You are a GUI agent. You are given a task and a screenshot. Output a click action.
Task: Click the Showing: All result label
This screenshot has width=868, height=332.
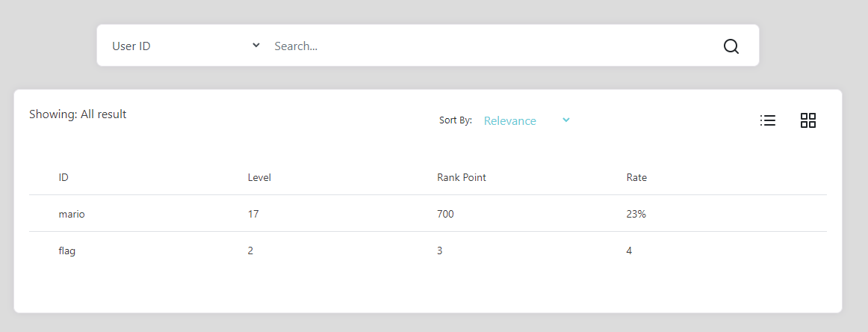point(78,114)
